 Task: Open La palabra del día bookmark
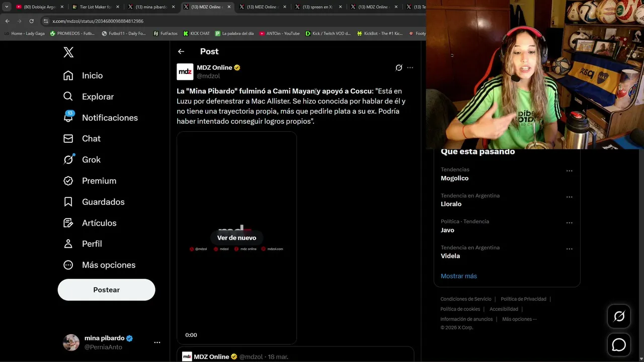(x=234, y=34)
